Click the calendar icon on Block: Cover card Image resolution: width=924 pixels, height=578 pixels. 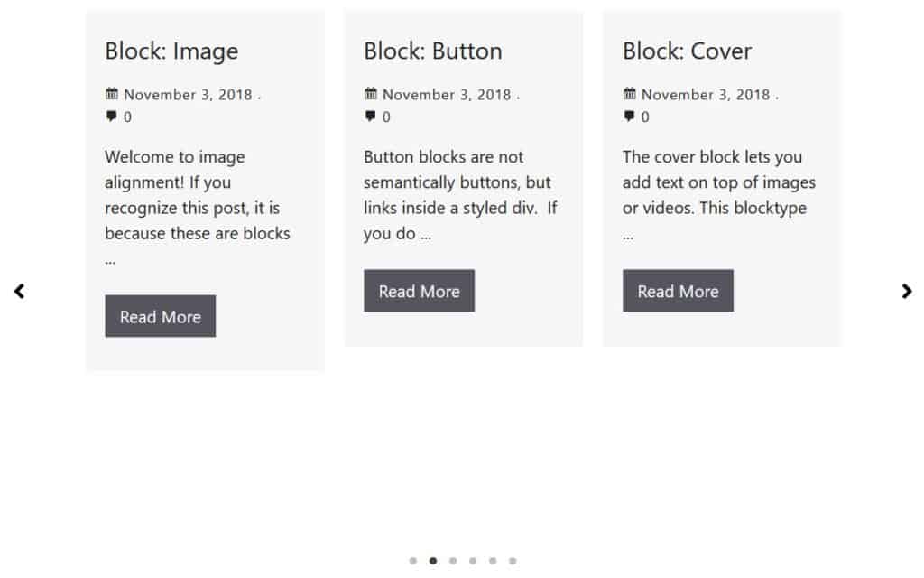[x=629, y=93]
